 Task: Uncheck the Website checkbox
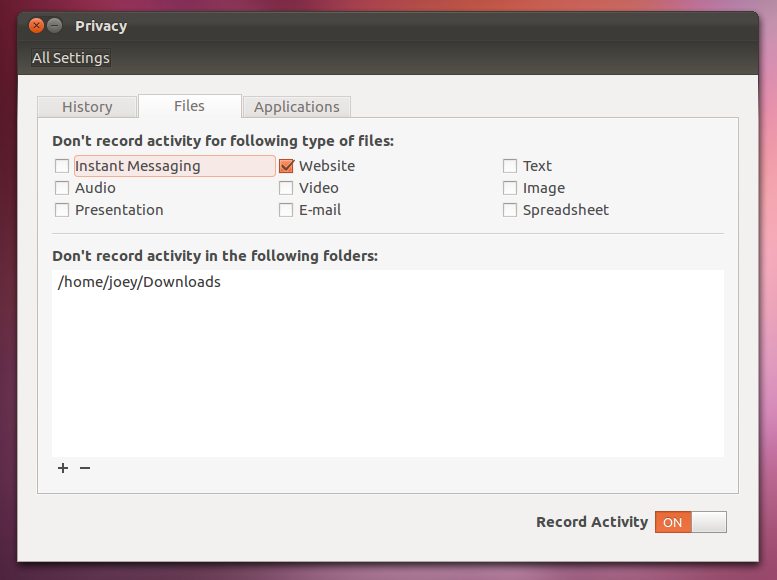(286, 166)
